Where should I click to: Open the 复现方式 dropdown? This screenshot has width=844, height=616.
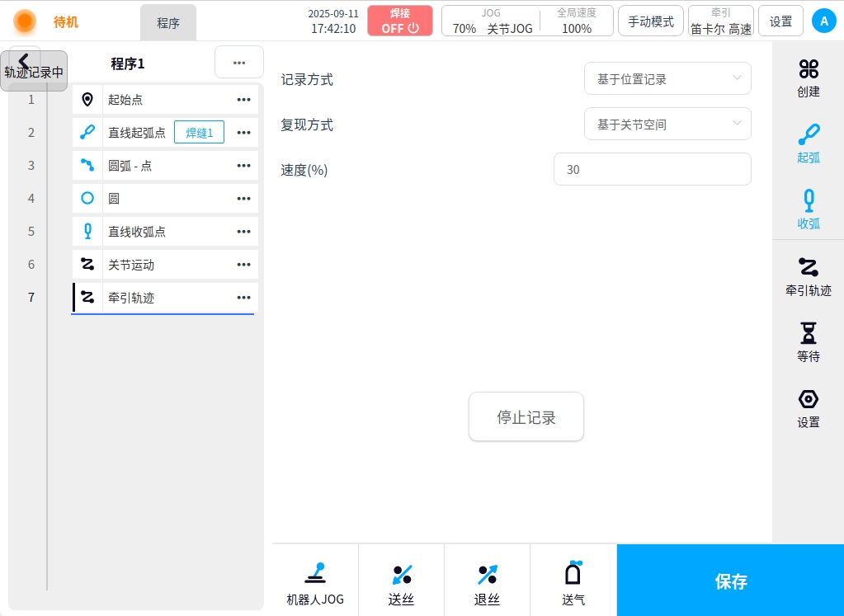(x=667, y=125)
